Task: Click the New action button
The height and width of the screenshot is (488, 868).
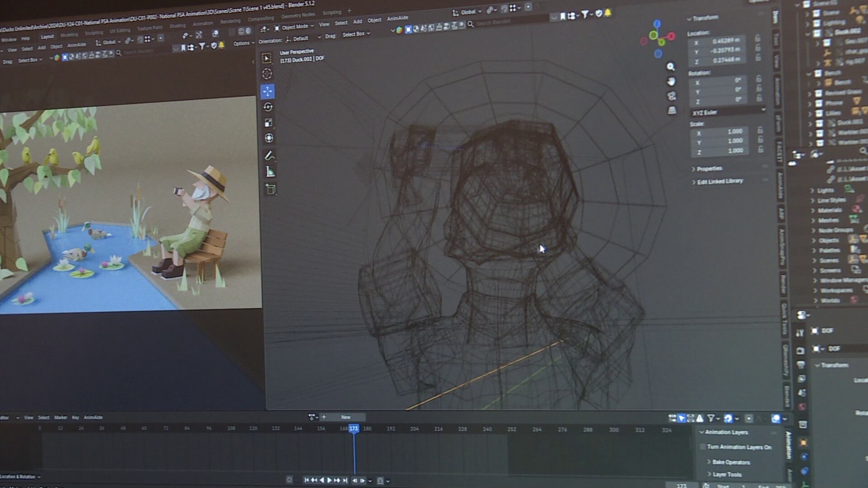Action: 346,417
